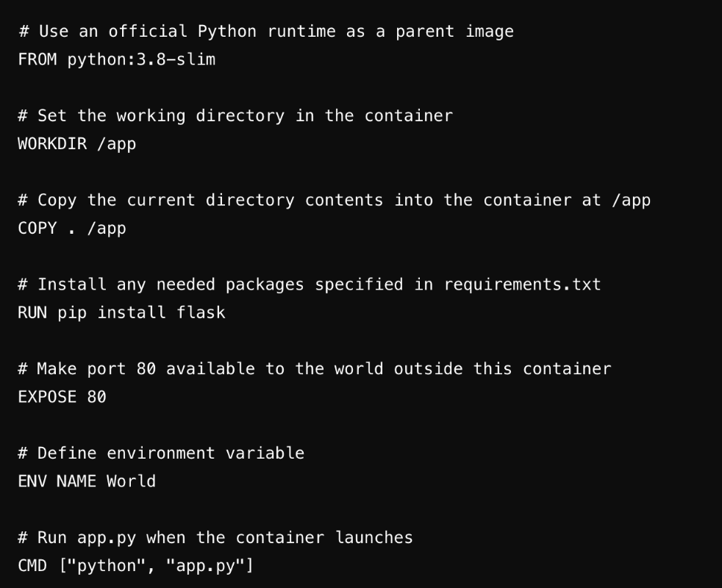Screen dimensions: 722x588
Task: Click the word NAME in the ENV line
Action: tap(76, 481)
